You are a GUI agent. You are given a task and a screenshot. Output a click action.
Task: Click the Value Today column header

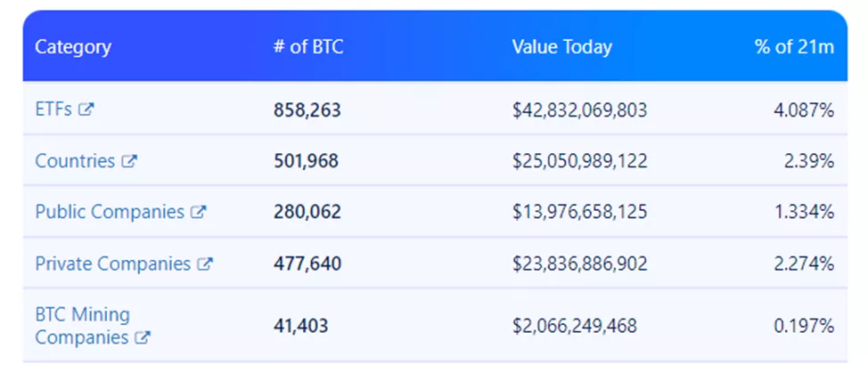pyautogui.click(x=561, y=46)
